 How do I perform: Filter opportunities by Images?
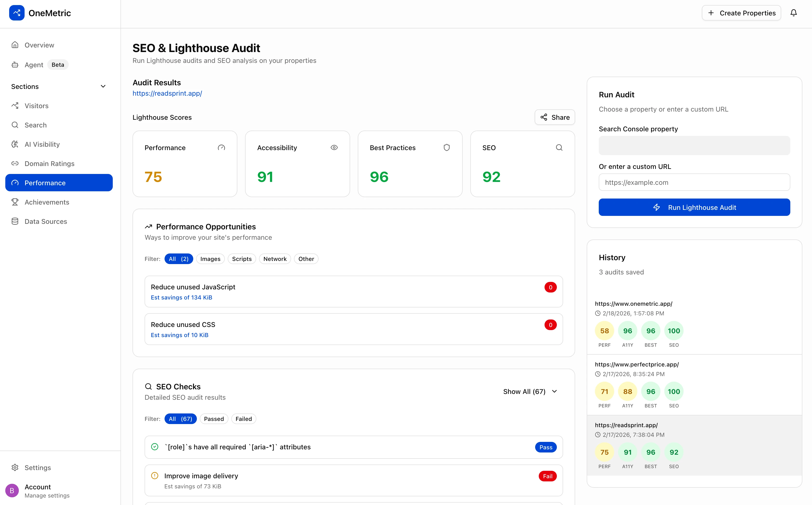(210, 259)
